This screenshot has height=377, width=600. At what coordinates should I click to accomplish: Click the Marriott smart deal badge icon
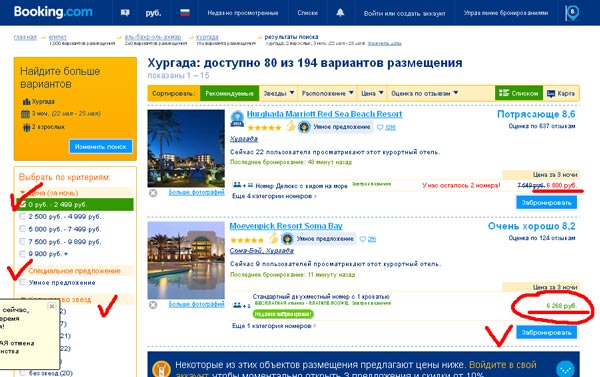point(304,127)
